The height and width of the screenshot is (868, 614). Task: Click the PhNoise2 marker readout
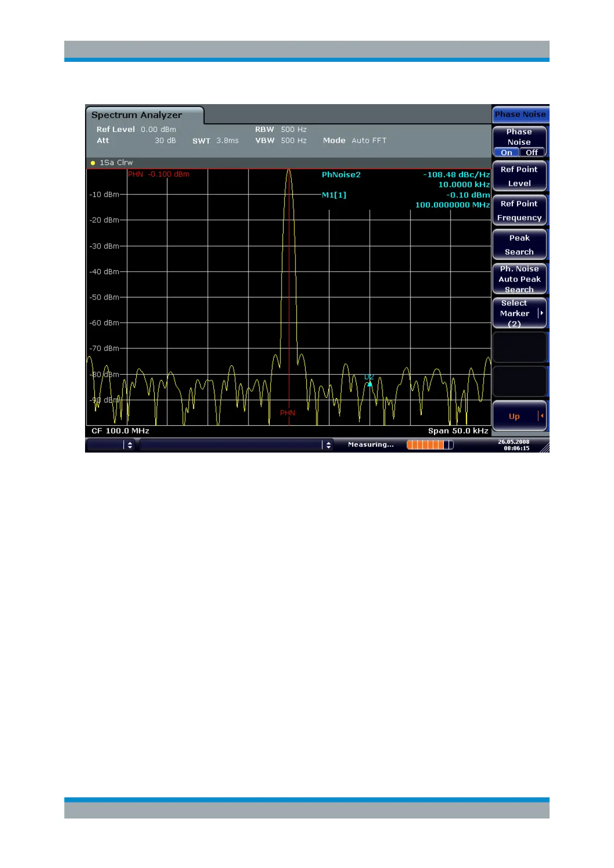[x=341, y=175]
